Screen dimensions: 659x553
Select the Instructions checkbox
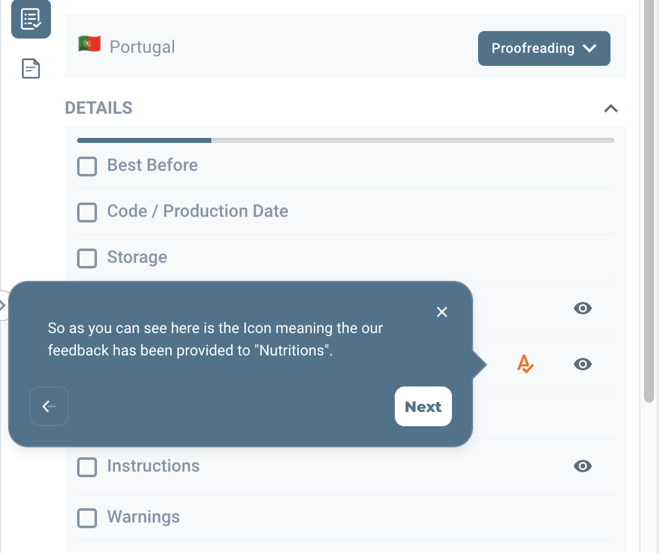pyautogui.click(x=87, y=467)
